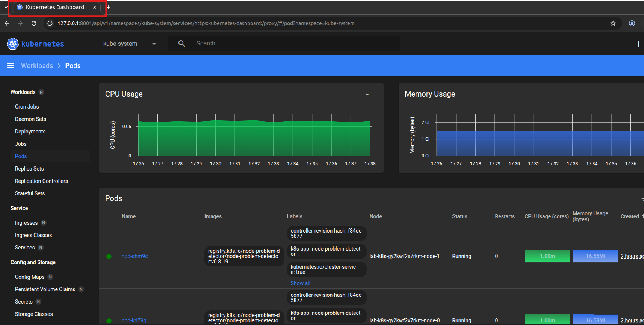Image resolution: width=644 pixels, height=325 pixels.
Task: Click the N badge next to Secrets
Action: [x=38, y=302]
